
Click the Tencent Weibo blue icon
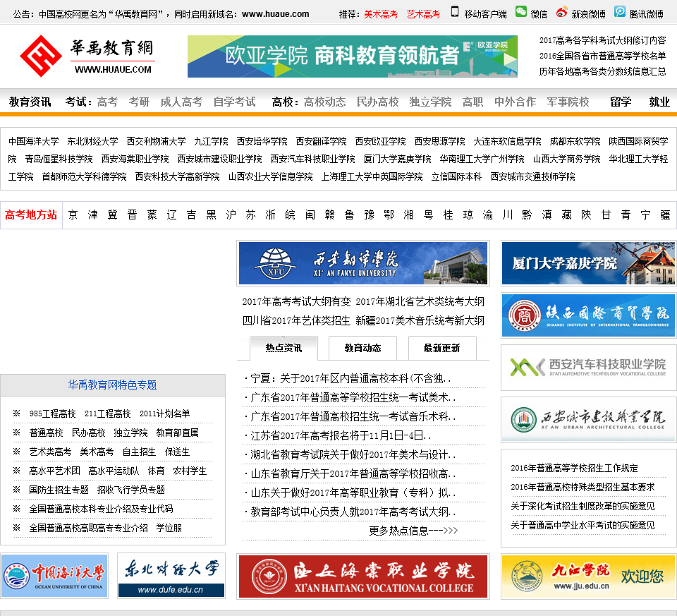(620, 12)
